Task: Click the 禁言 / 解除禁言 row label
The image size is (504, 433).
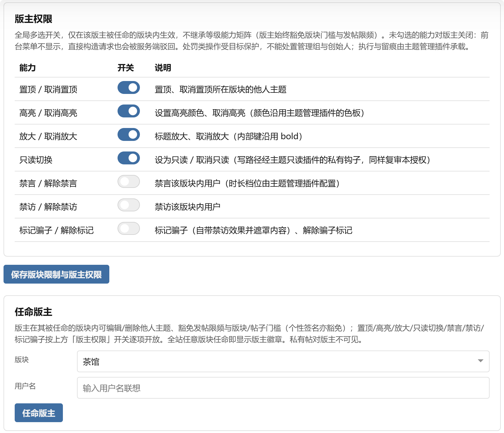Action: click(x=48, y=183)
